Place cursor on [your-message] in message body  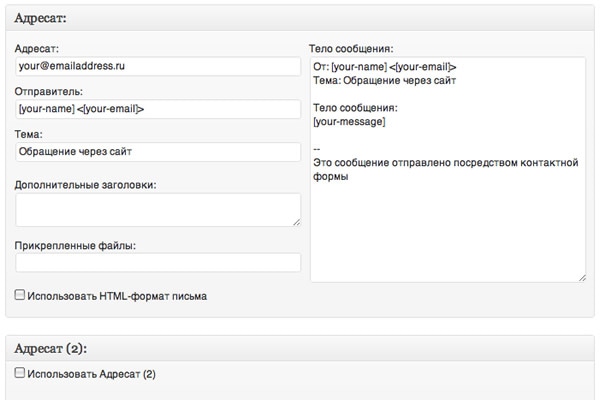tap(349, 121)
